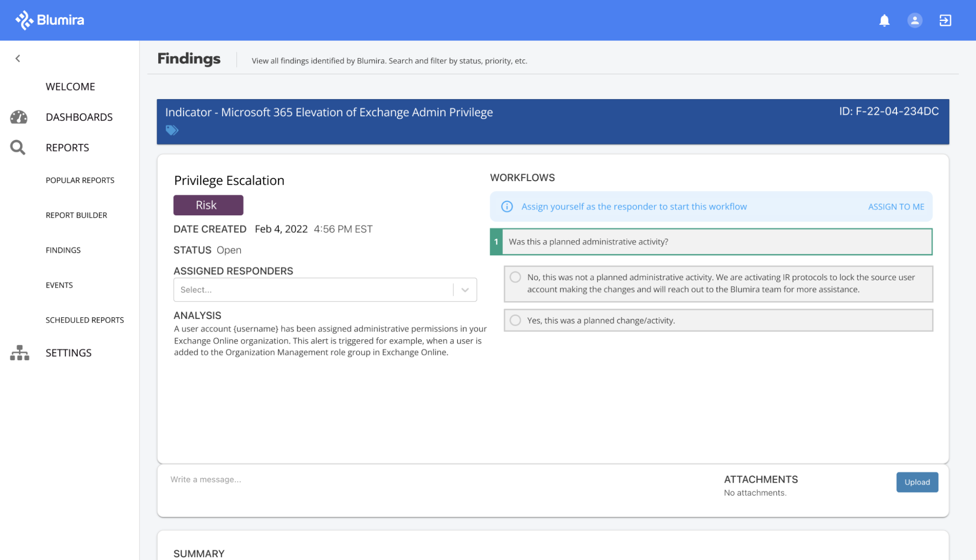976x560 pixels.
Task: Click the finding title 'Indicator - Microsoft 365 Elevation'
Action: [329, 112]
